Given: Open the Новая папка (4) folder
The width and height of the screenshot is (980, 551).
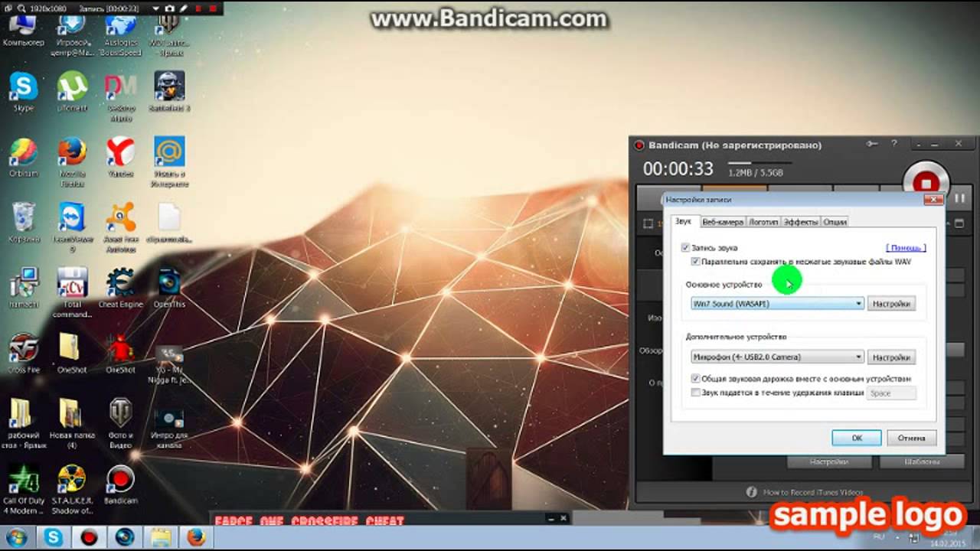Looking at the screenshot, I should (72, 424).
